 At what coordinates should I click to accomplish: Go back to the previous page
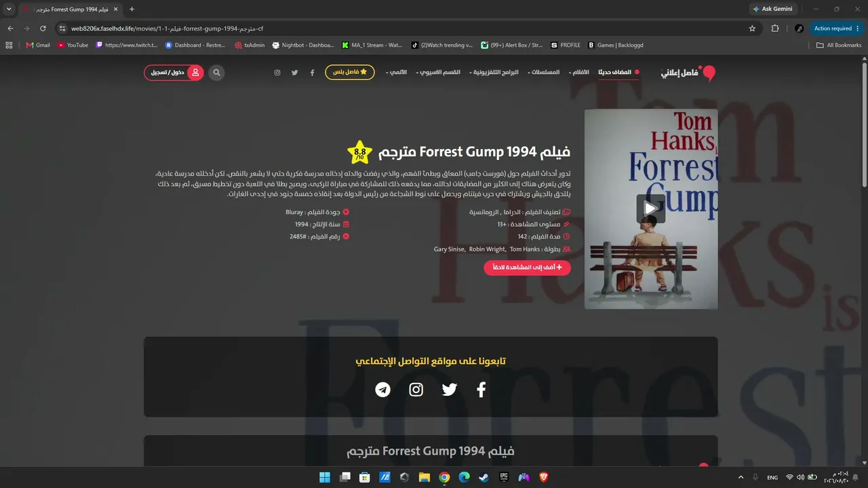click(10, 28)
